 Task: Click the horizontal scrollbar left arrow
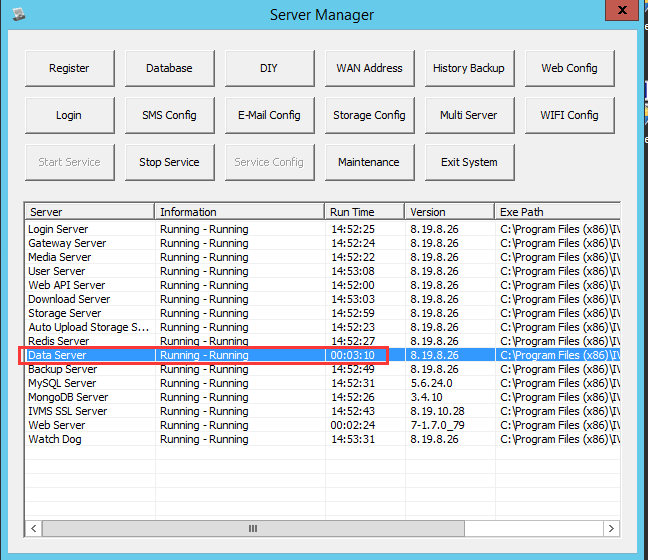[x=34, y=529]
